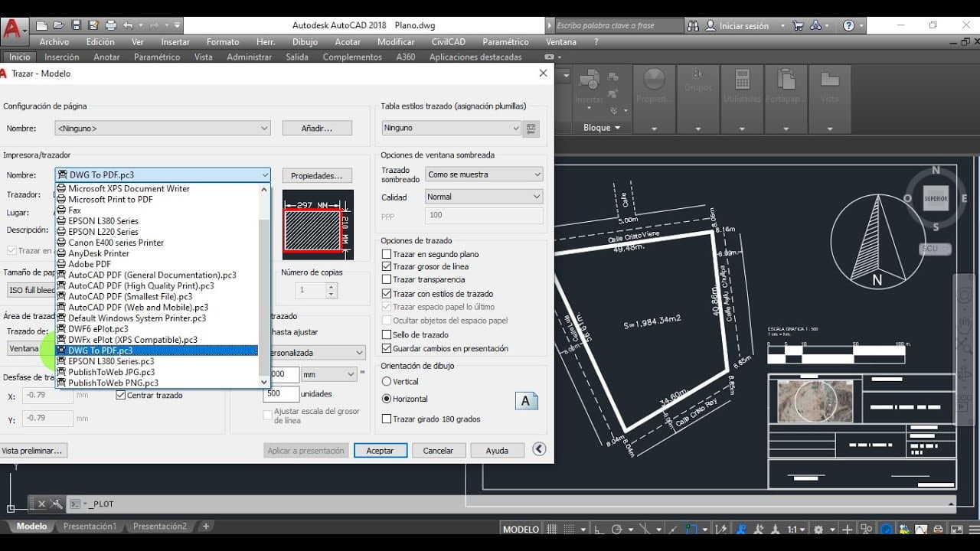
Task: Click the Help question mark icon
Action: pyautogui.click(x=848, y=26)
